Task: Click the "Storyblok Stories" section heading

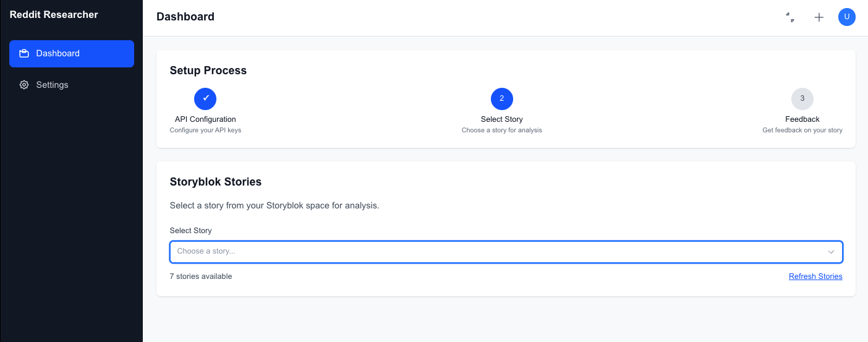Action: (x=215, y=182)
